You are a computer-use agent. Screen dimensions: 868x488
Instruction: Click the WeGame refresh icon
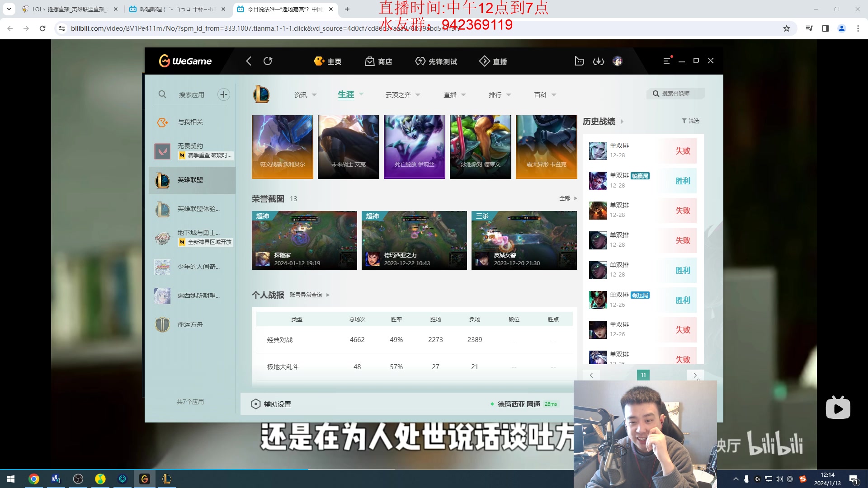[x=268, y=61]
